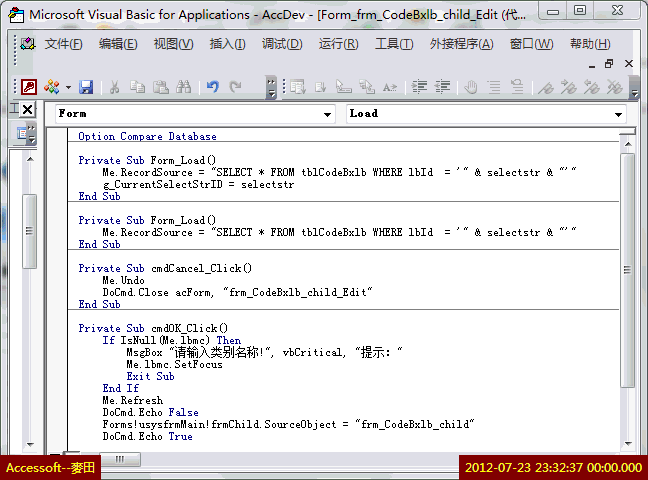Redo the last undone edit
Image resolution: width=648 pixels, height=480 pixels.
pyautogui.click(x=236, y=87)
